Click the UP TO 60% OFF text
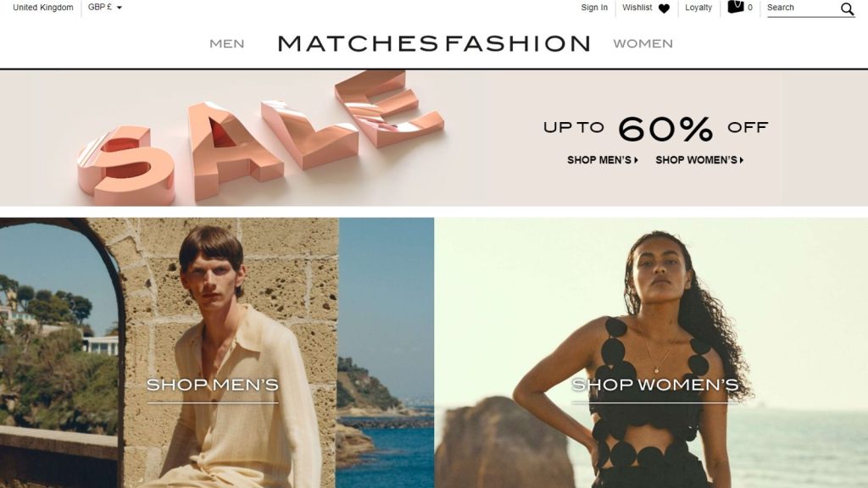868x488 pixels. 655,129
